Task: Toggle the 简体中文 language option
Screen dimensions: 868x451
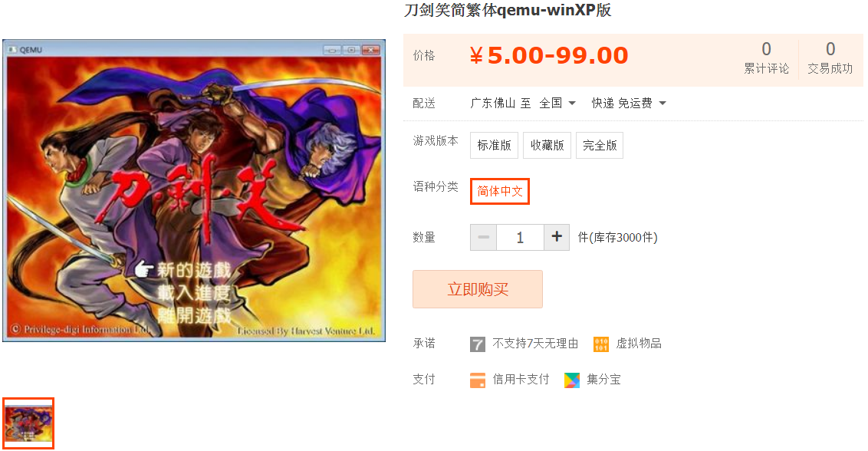Action: coord(500,191)
